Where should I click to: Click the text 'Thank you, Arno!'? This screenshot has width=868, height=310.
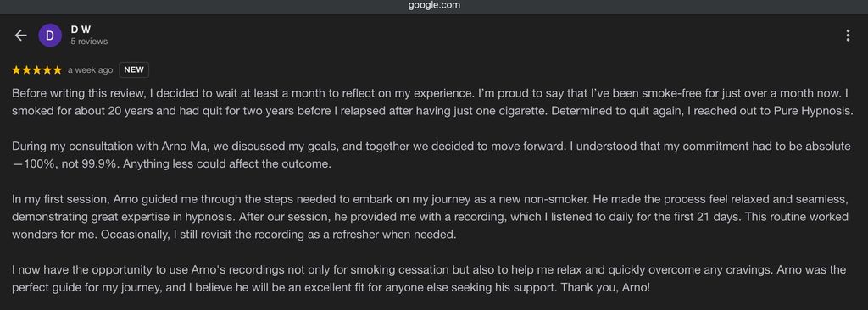click(x=608, y=289)
